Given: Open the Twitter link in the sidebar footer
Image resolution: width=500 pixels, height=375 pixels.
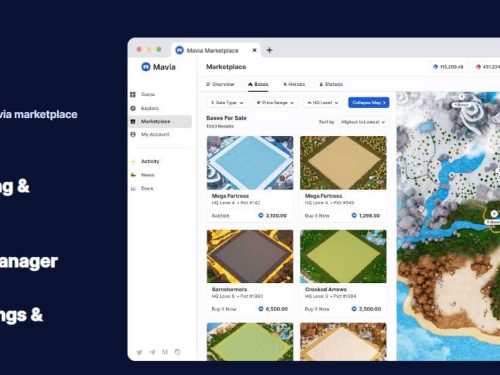Looking at the screenshot, I should tap(139, 352).
